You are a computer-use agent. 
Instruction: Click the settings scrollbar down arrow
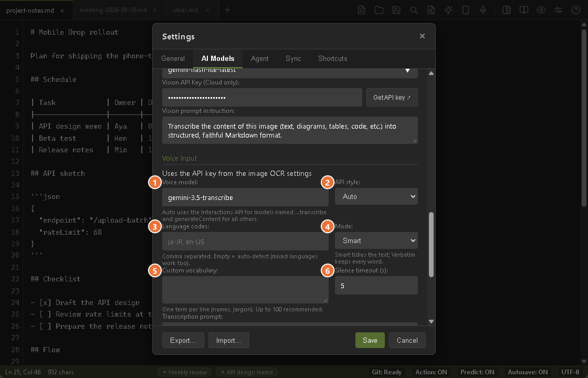[431, 321]
